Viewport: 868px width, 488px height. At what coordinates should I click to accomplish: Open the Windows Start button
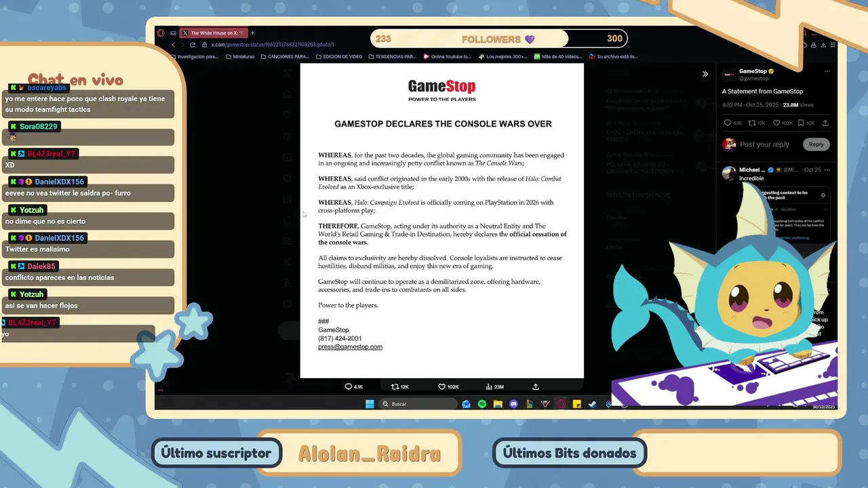pyautogui.click(x=370, y=404)
